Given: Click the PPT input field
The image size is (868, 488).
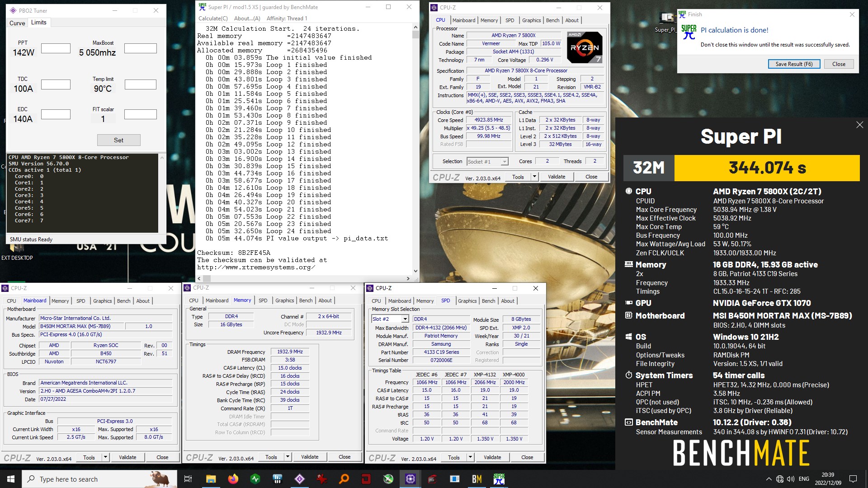Looking at the screenshot, I should [x=56, y=48].
